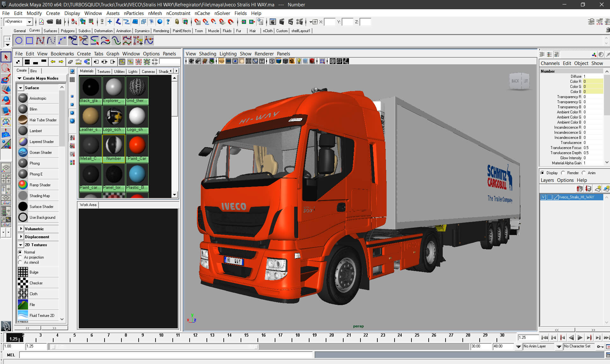This screenshot has width=610, height=364.
Task: Create a Use Background node
Action: [x=38, y=217]
